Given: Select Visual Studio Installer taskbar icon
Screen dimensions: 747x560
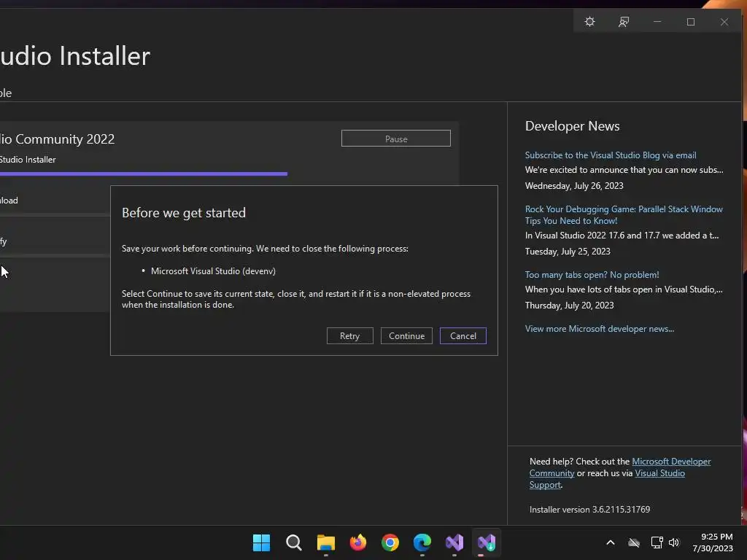Looking at the screenshot, I should click(487, 542).
